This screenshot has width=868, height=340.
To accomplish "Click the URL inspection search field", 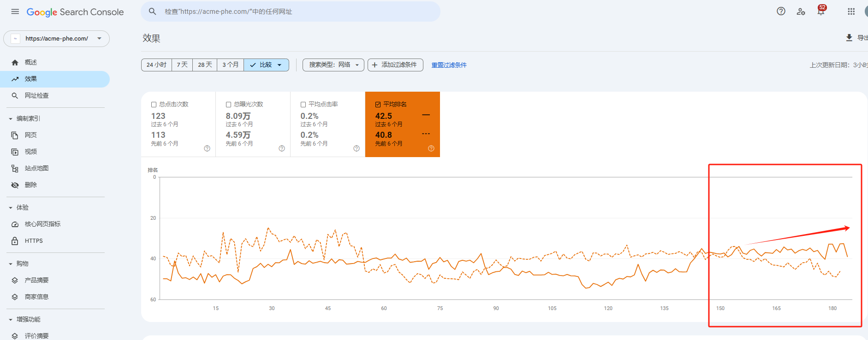I will [x=291, y=12].
